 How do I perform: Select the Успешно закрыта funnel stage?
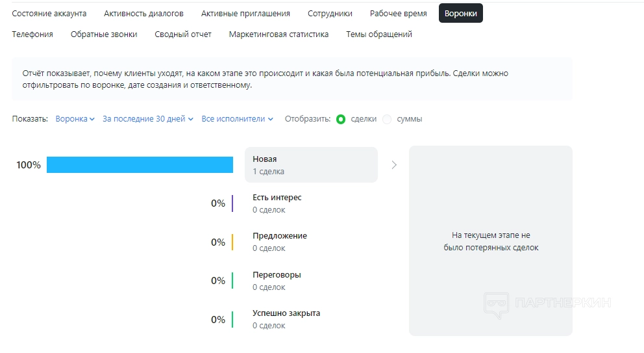tap(286, 319)
